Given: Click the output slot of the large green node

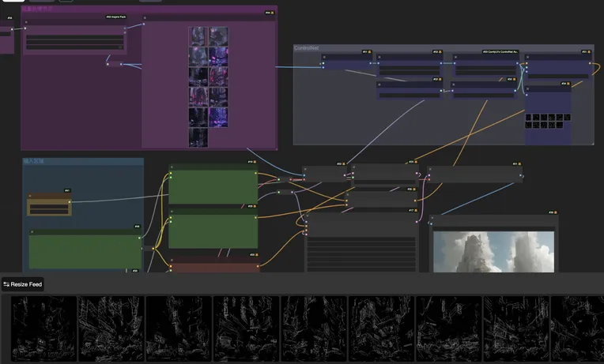Looking at the screenshot, I should (139, 238).
